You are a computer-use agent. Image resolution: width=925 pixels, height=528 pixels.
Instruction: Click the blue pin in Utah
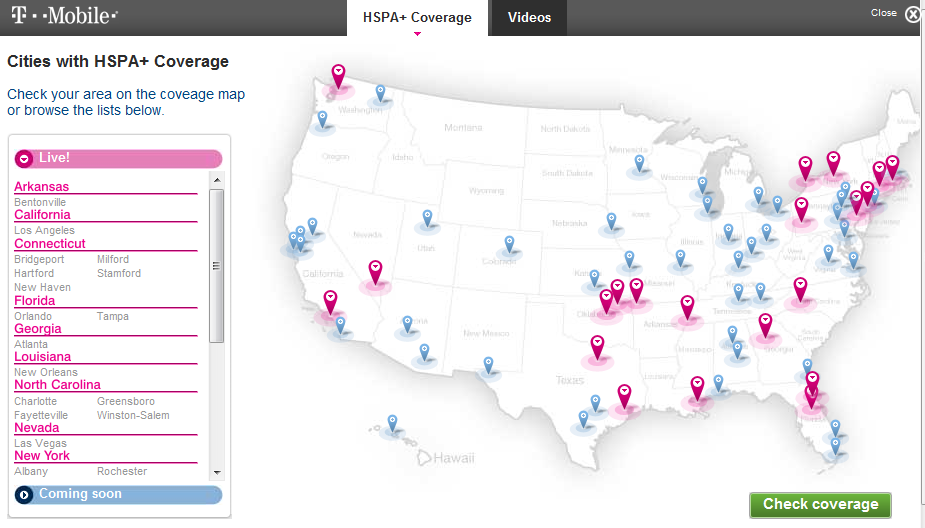pyautogui.click(x=427, y=219)
